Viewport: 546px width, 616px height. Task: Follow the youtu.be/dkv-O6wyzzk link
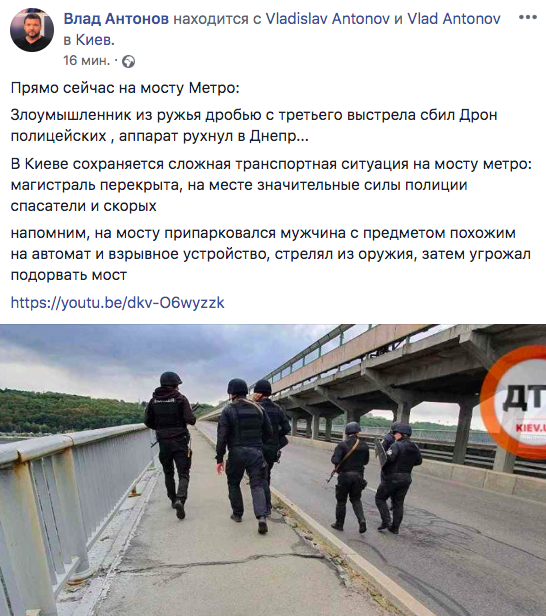click(117, 302)
